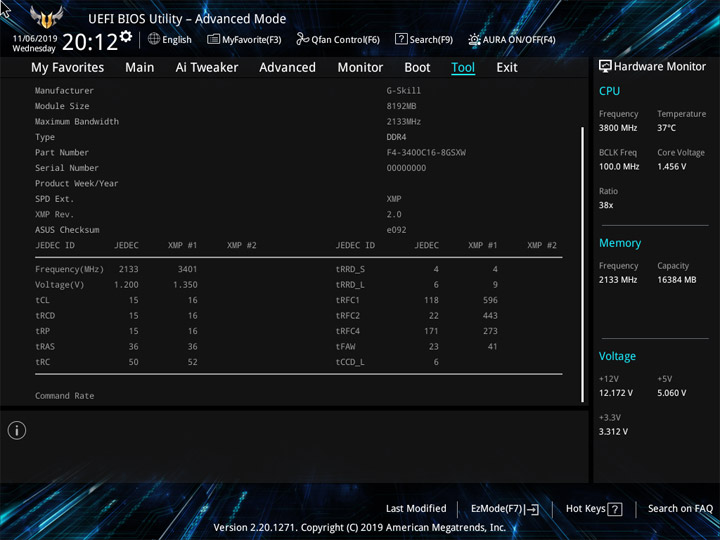
Task: Click Core Voltage 1.456 V reading
Action: [x=671, y=166]
